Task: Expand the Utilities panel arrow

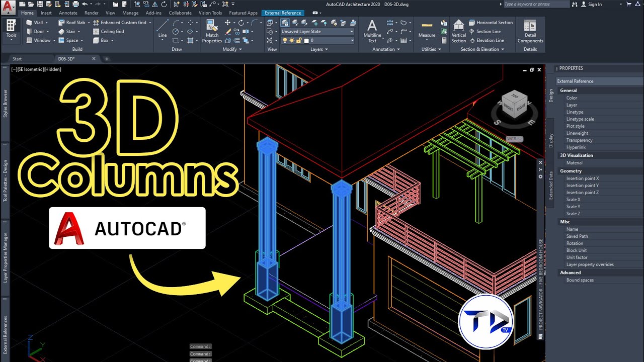Action: point(440,49)
